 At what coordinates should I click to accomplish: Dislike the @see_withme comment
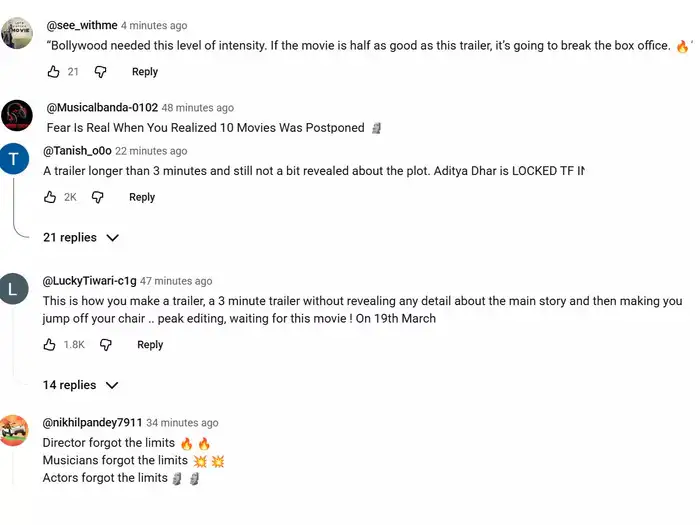[100, 72]
